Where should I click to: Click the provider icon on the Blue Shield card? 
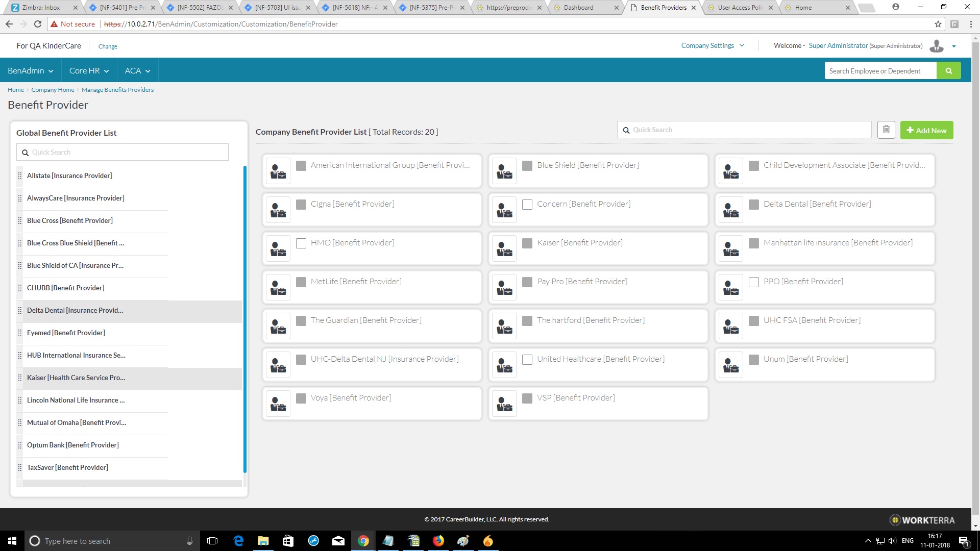(x=504, y=171)
